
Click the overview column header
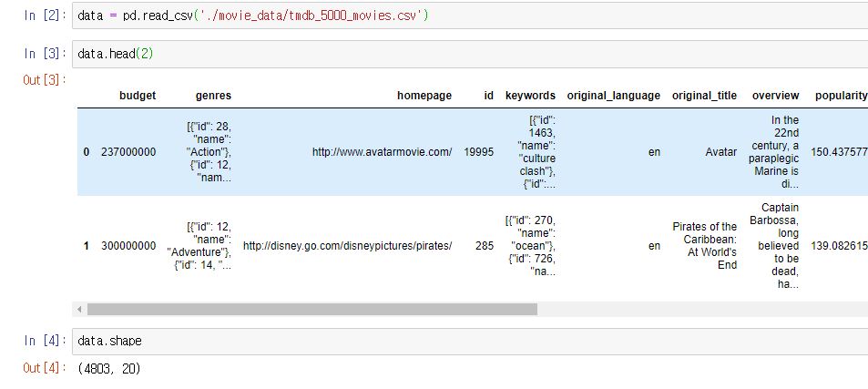coord(776,95)
